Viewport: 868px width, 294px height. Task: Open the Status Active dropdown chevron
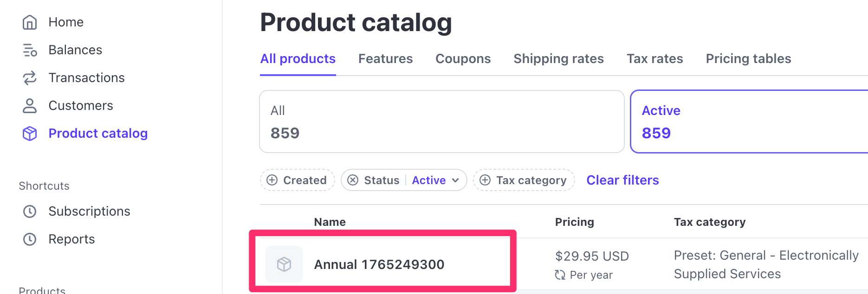[455, 180]
